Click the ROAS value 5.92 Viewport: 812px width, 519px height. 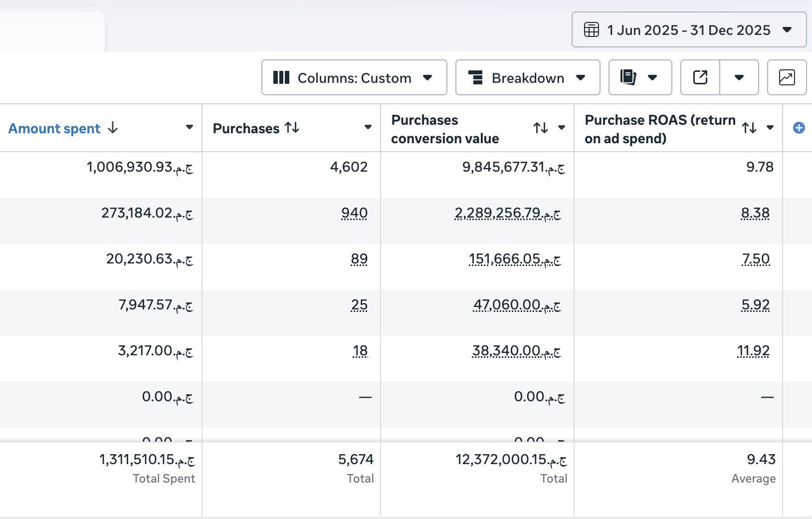click(756, 305)
